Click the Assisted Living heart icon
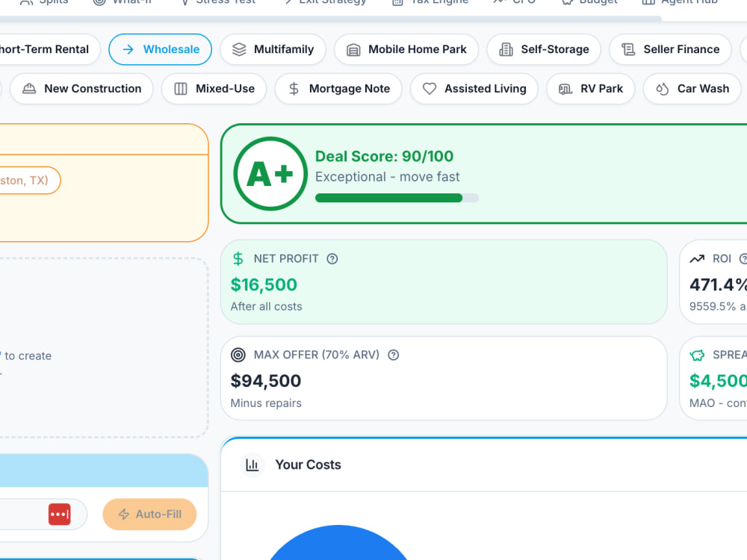This screenshot has width=747, height=560. click(x=430, y=89)
